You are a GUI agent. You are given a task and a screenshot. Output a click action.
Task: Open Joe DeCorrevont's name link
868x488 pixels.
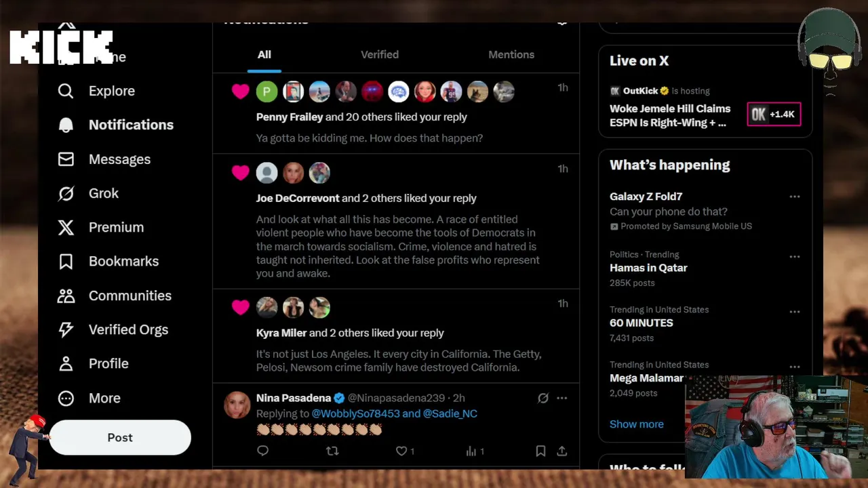click(x=298, y=198)
